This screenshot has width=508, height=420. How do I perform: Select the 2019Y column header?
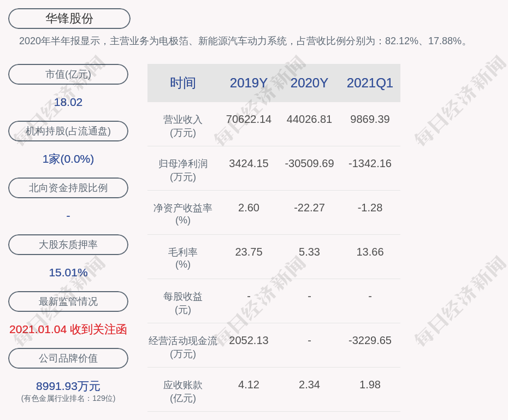(249, 83)
